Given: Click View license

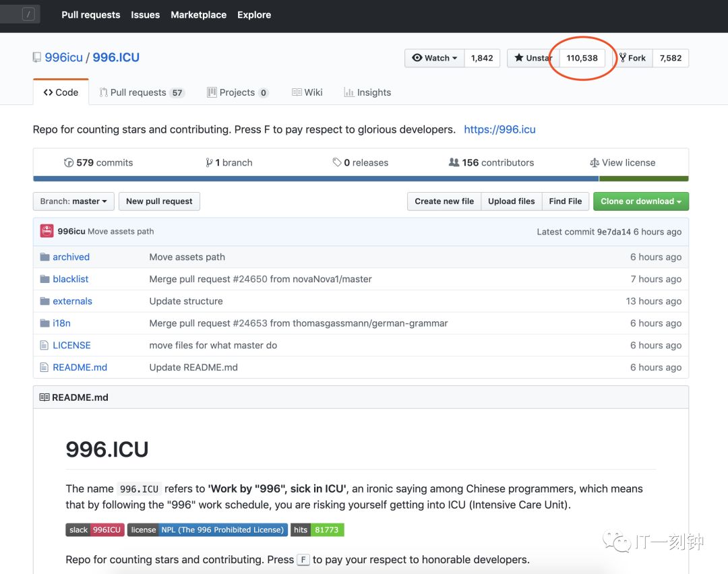Looking at the screenshot, I should tap(623, 162).
